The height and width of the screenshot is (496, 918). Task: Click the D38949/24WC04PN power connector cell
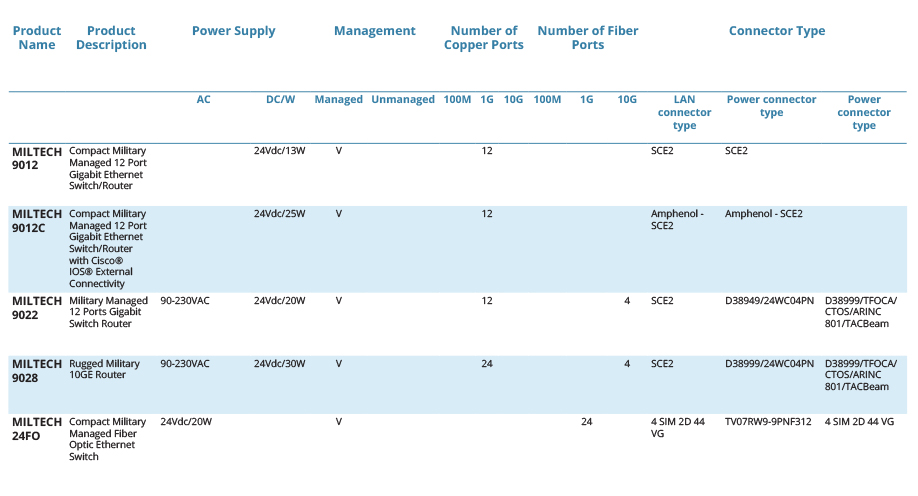coord(769,300)
